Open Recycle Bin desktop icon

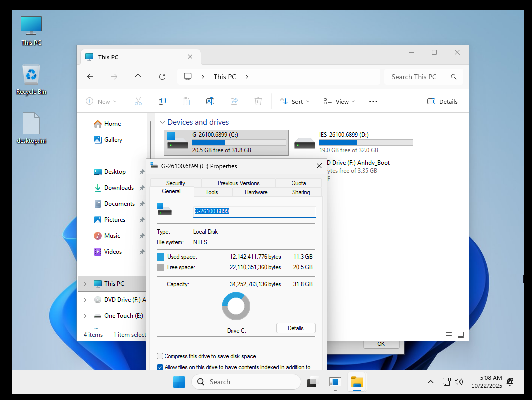[31, 80]
